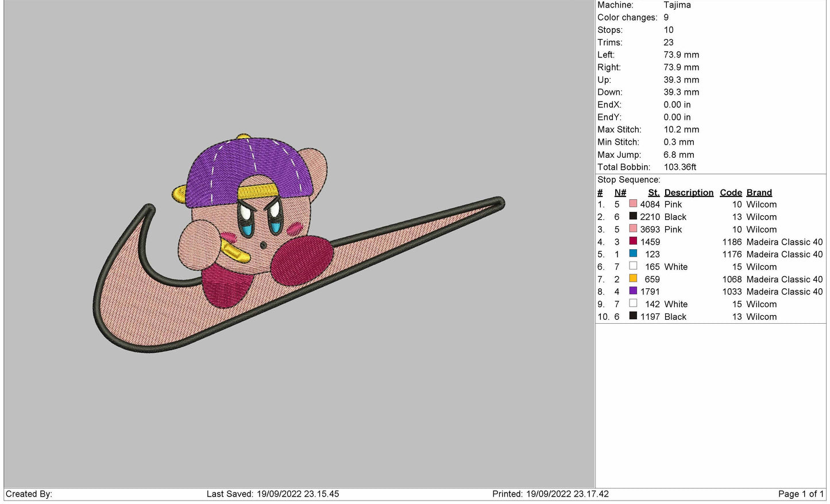Click the yellow cap brim on the left
This screenshot has width=830, height=504.
179,195
